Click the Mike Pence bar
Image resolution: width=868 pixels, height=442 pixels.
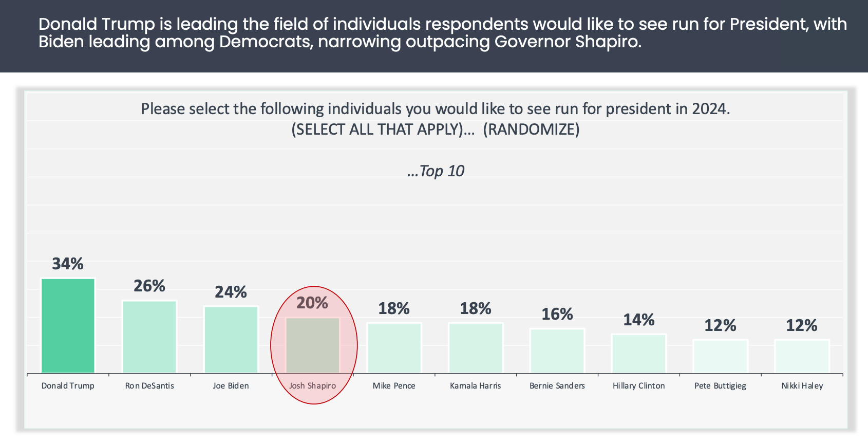[x=394, y=347]
